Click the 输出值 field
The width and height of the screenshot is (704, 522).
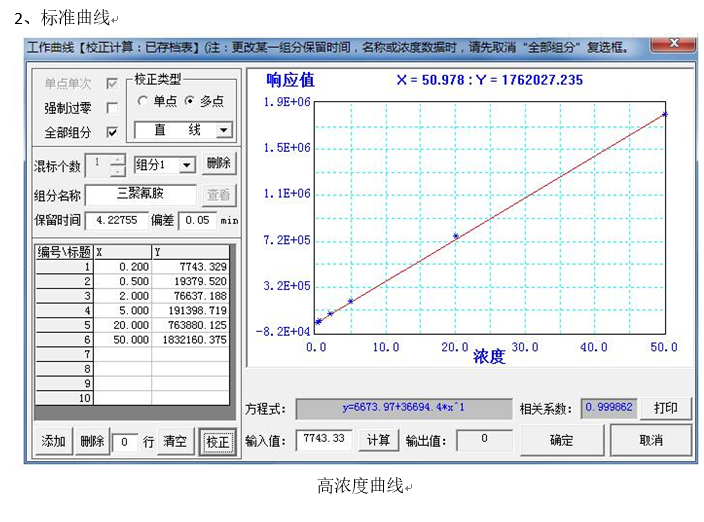click(x=484, y=439)
